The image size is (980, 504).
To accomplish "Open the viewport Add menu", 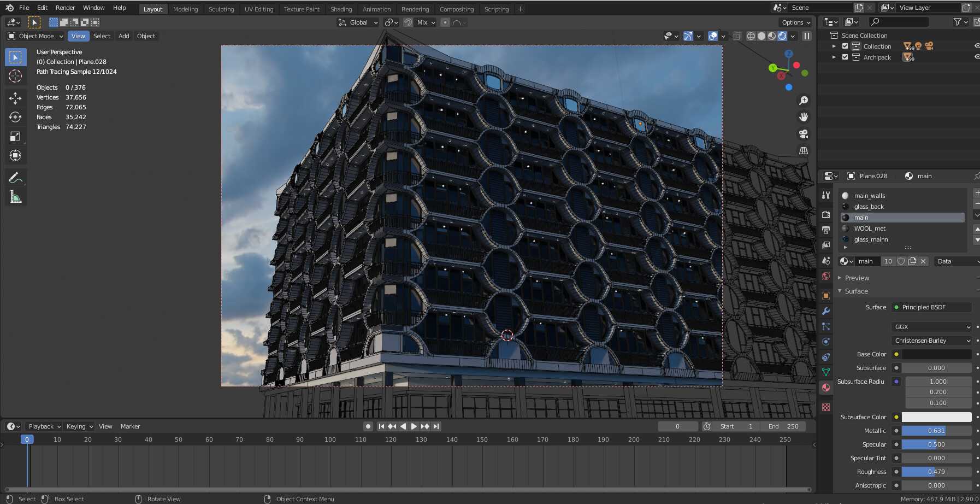I will 124,36.
